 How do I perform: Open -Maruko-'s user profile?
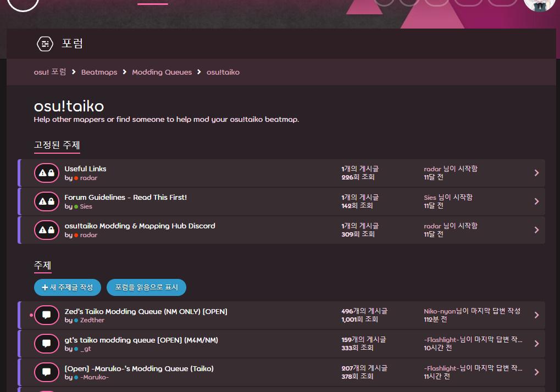[x=95, y=377]
